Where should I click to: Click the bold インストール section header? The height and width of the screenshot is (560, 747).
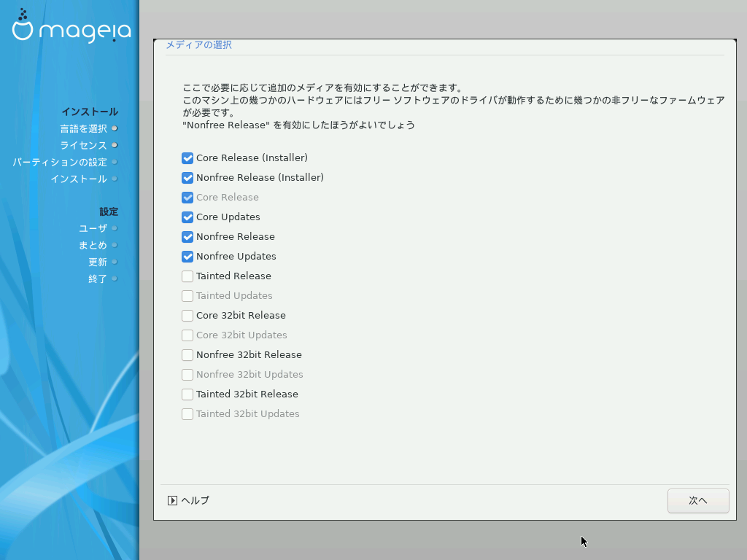(90, 112)
